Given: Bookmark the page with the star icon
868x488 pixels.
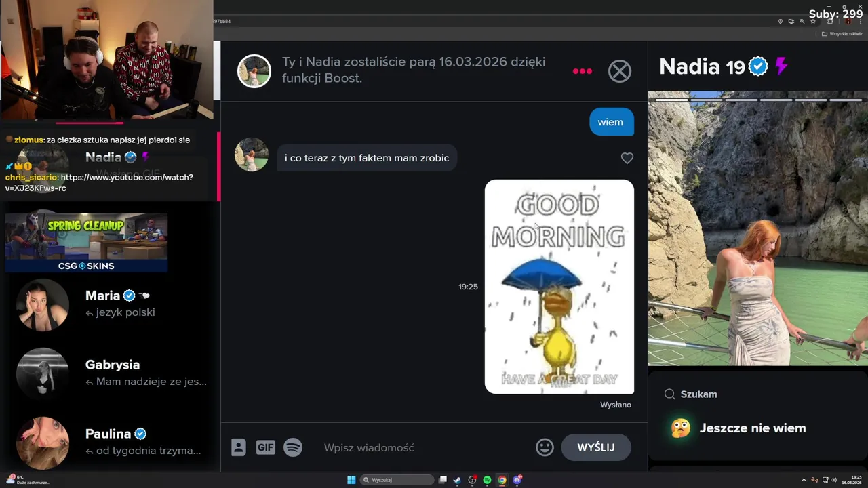Looking at the screenshot, I should point(813,22).
